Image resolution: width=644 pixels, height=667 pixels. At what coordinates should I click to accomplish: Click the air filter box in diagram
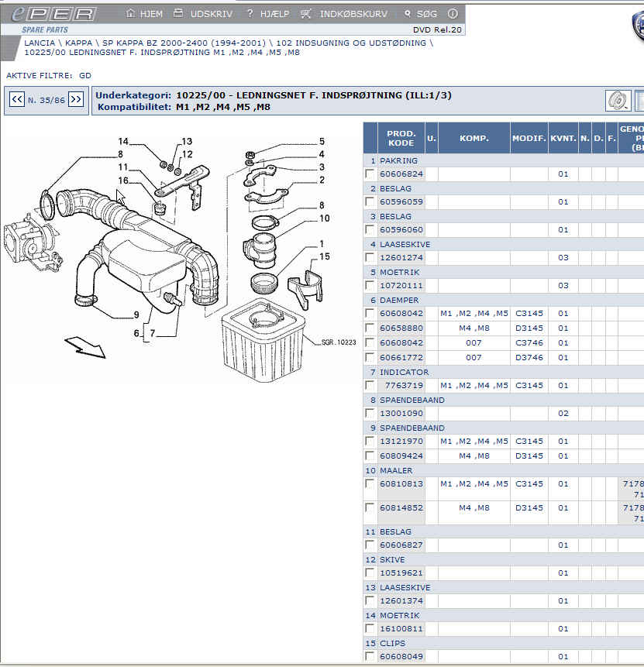263,340
